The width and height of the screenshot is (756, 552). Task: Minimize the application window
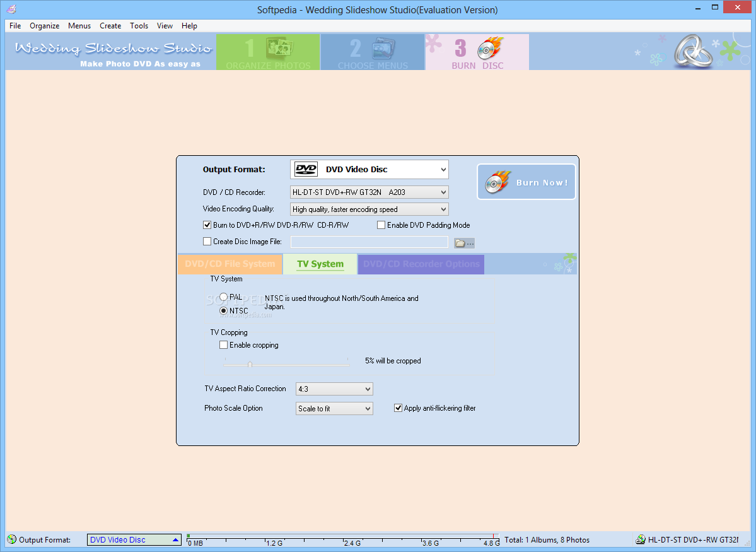click(x=697, y=8)
